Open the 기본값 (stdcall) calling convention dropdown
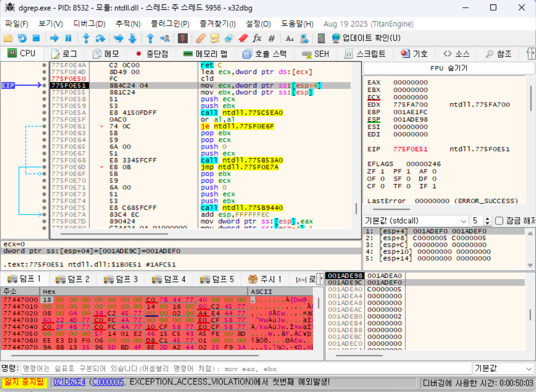 415,221
